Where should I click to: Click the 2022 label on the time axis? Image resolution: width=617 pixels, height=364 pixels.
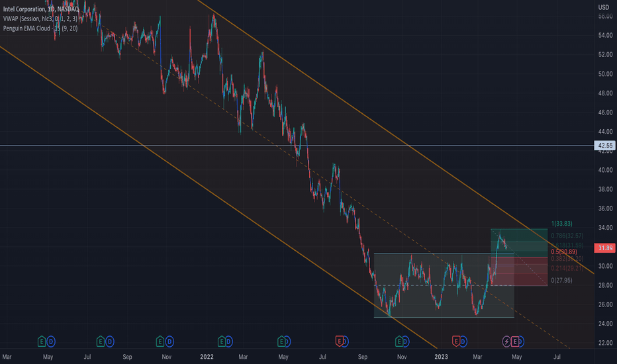point(207,357)
